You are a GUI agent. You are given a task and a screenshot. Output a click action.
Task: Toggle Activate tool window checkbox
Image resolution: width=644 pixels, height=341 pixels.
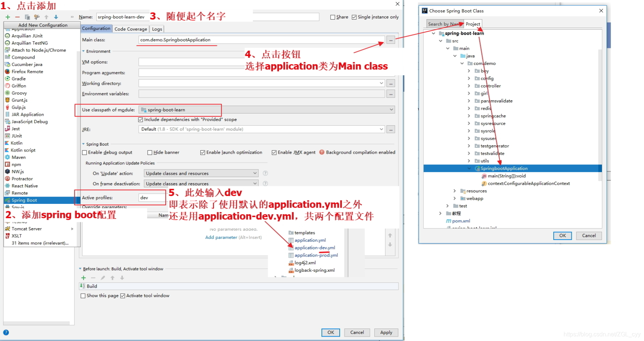(123, 296)
